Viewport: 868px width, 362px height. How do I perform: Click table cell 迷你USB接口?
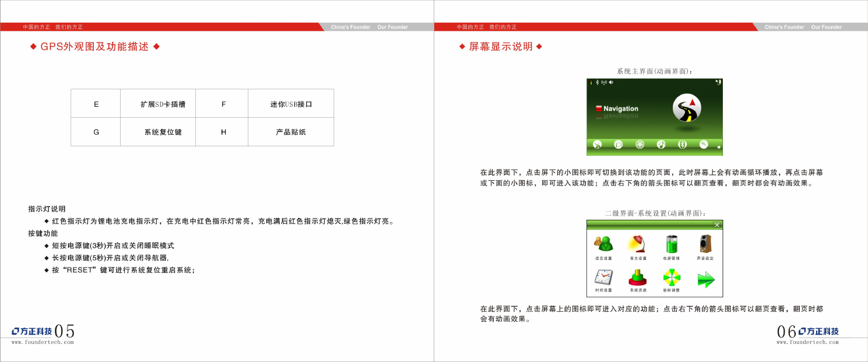(x=291, y=104)
